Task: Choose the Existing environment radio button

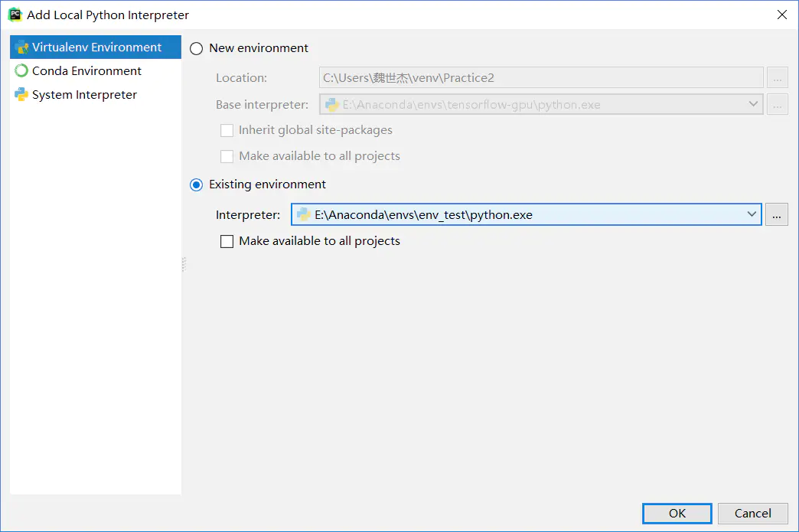Action: tap(196, 184)
